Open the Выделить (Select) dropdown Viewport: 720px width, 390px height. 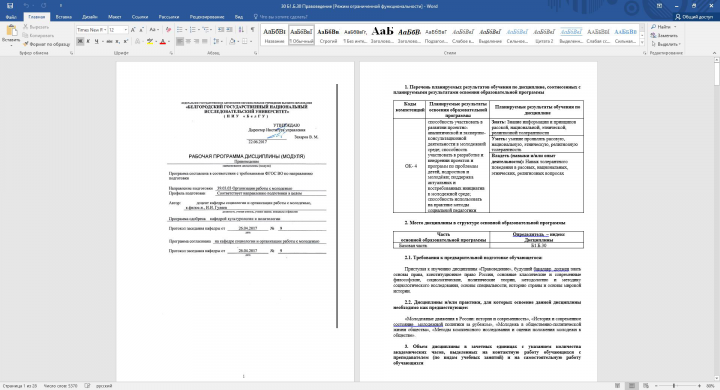click(665, 44)
